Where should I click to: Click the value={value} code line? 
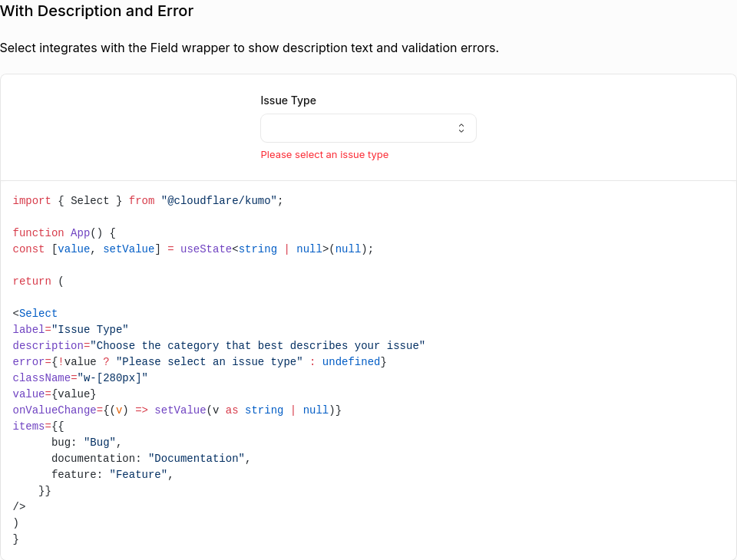coord(55,394)
